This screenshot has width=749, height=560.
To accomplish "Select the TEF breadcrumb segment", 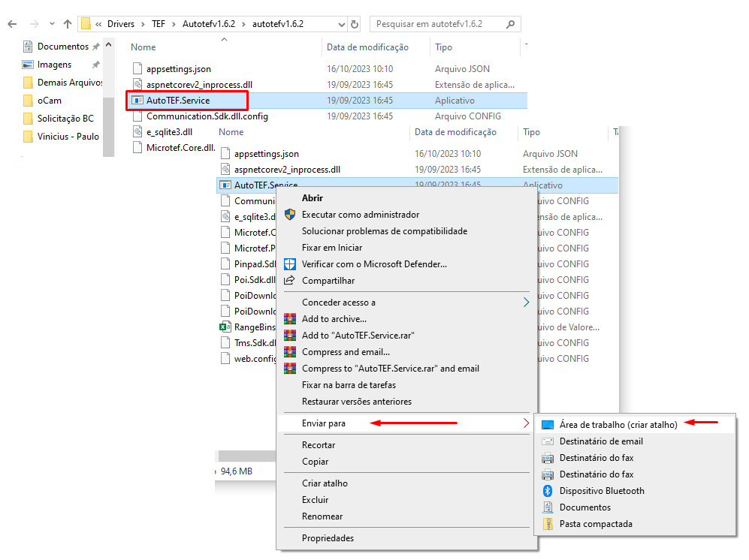I will [158, 24].
